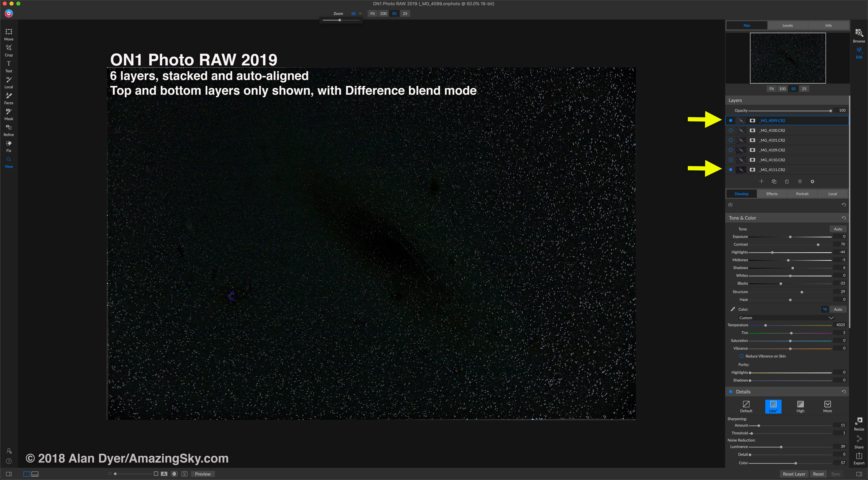The width and height of the screenshot is (868, 480).
Task: Select the More details preset option
Action: 827,406
